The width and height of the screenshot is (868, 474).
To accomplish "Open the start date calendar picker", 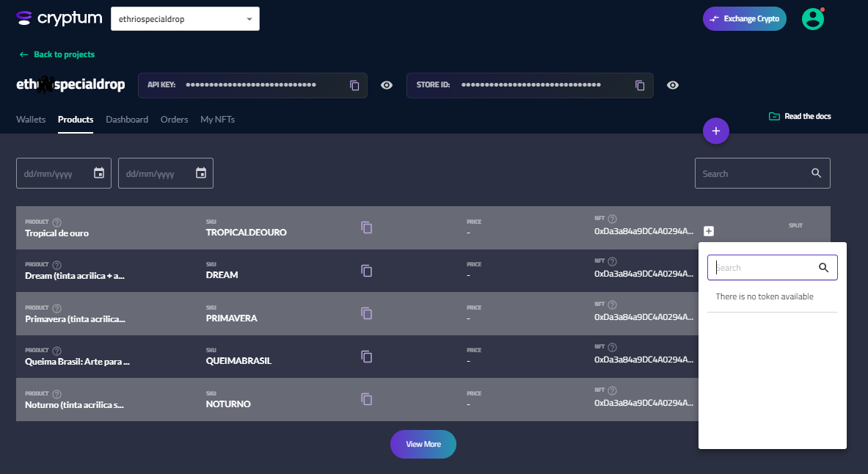I will pyautogui.click(x=99, y=173).
